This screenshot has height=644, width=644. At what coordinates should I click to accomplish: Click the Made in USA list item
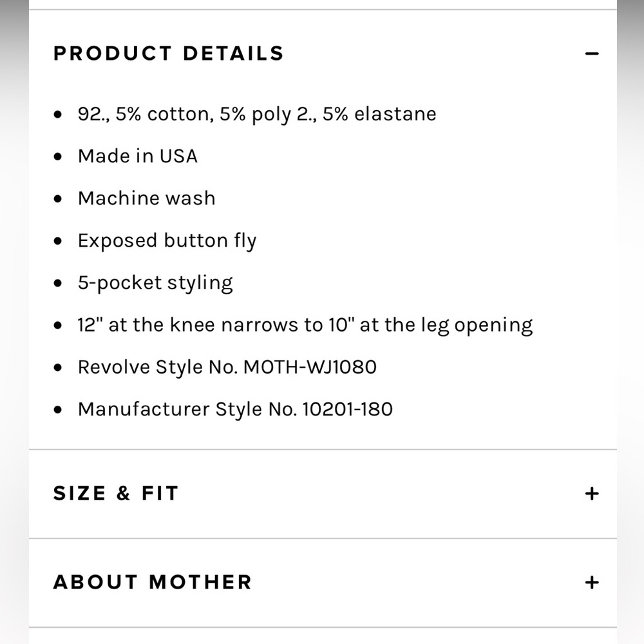point(137,156)
